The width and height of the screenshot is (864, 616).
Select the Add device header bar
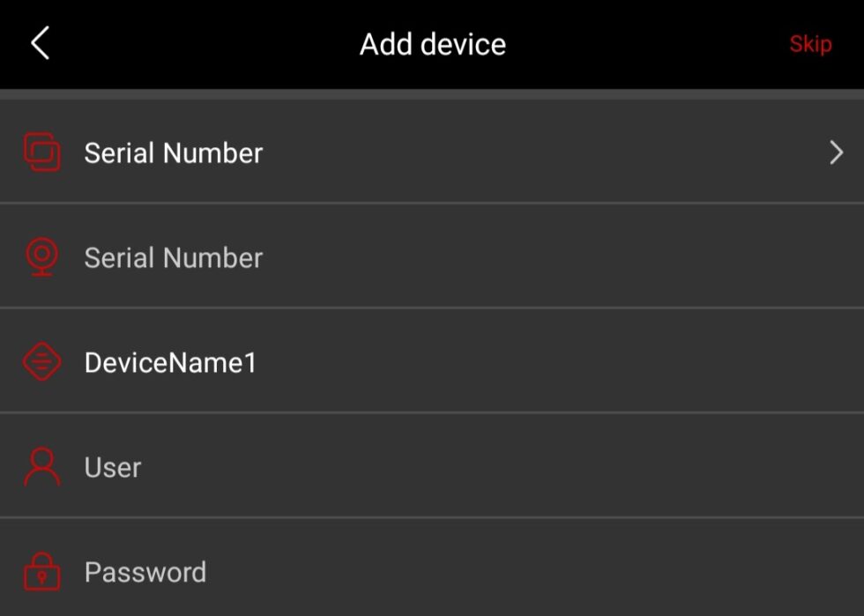[432, 43]
